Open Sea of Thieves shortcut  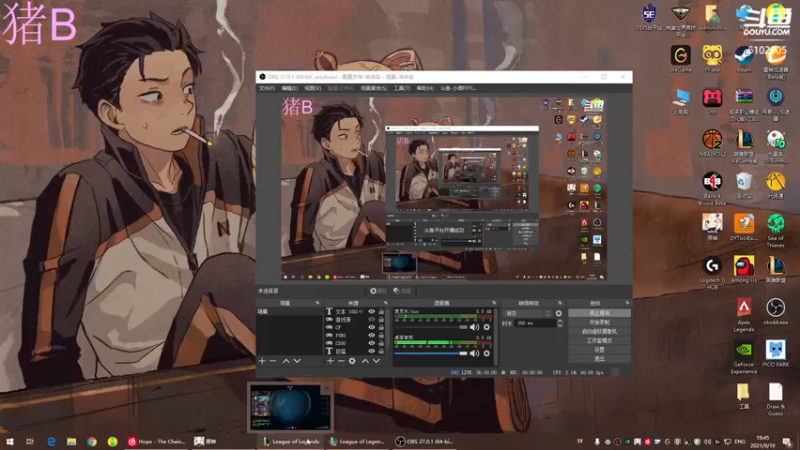776,231
